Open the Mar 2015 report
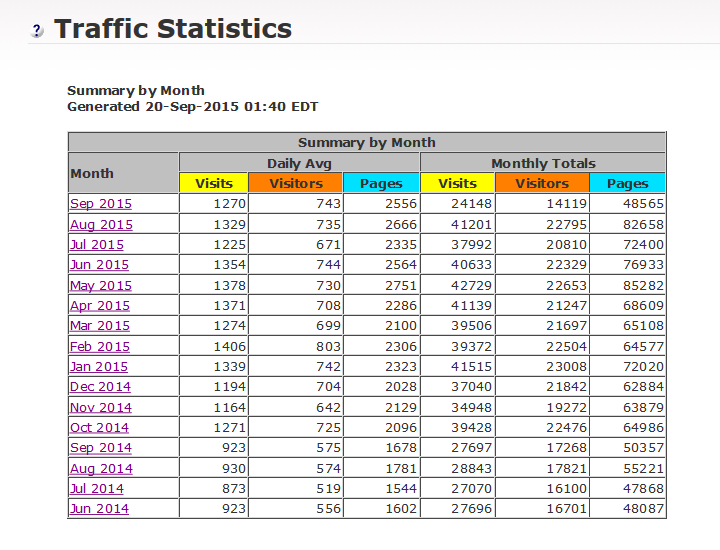Image resolution: width=720 pixels, height=550 pixels. coord(99,326)
